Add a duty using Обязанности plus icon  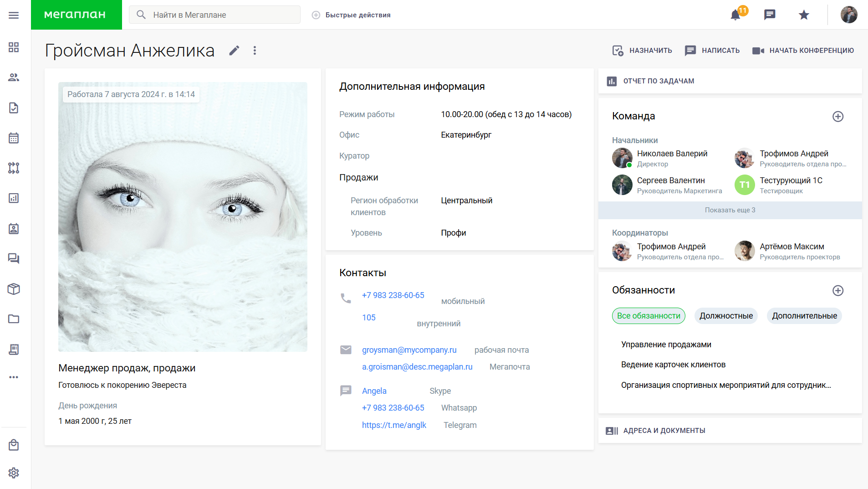pyautogui.click(x=838, y=291)
